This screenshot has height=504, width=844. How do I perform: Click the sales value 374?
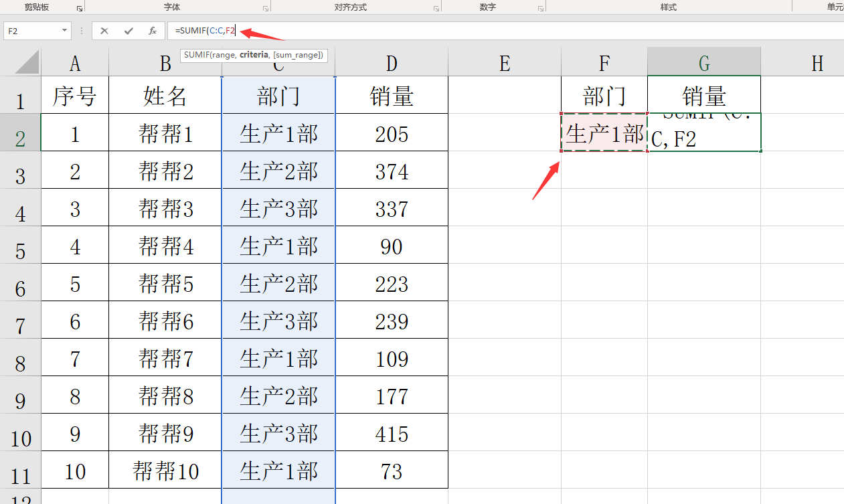pyautogui.click(x=392, y=170)
